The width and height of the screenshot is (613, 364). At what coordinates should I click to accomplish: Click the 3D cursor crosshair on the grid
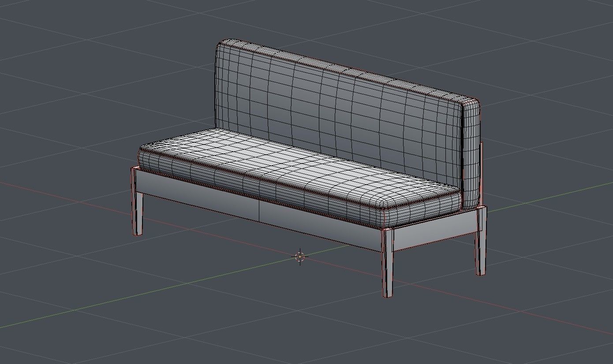300,256
